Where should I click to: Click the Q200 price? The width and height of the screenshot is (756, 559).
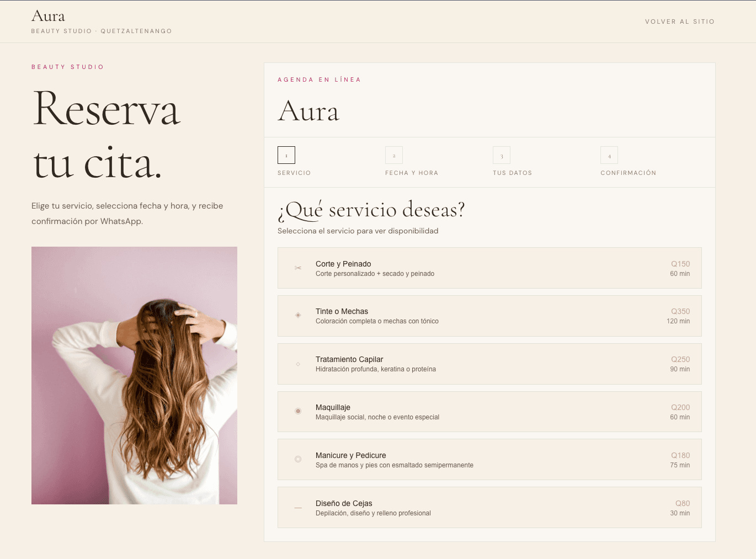click(x=680, y=407)
